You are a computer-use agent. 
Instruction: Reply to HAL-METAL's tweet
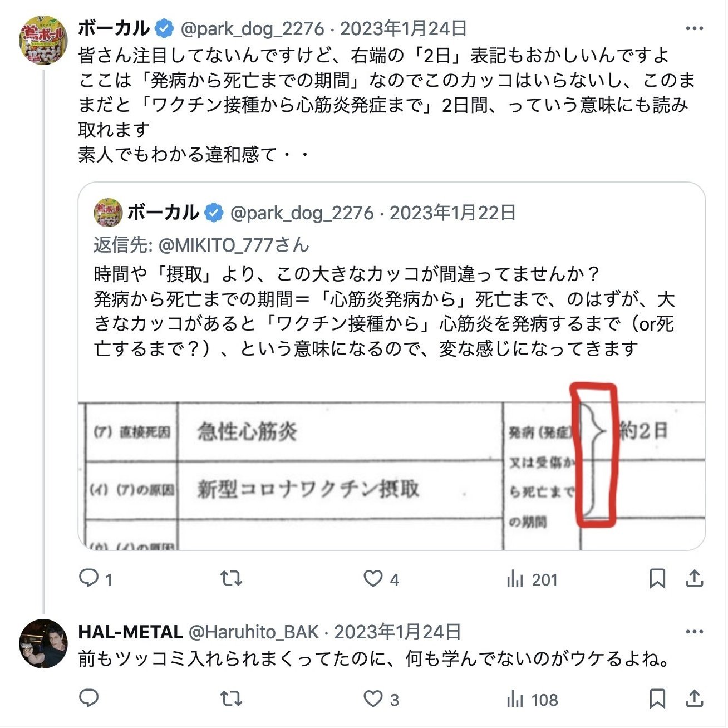click(x=89, y=699)
